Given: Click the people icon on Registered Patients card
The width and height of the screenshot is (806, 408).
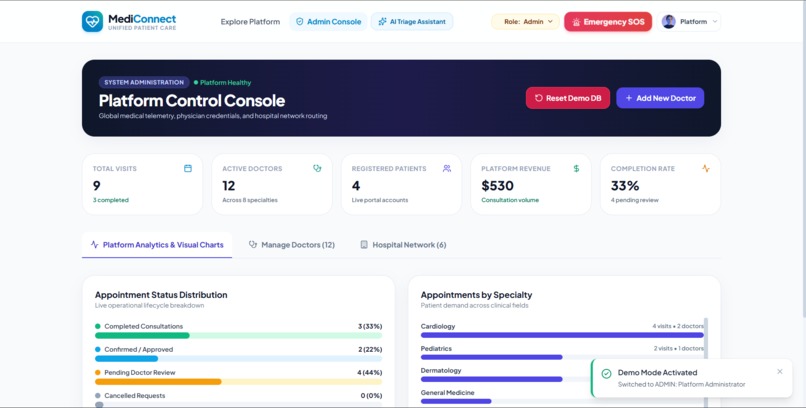Looking at the screenshot, I should pos(447,169).
